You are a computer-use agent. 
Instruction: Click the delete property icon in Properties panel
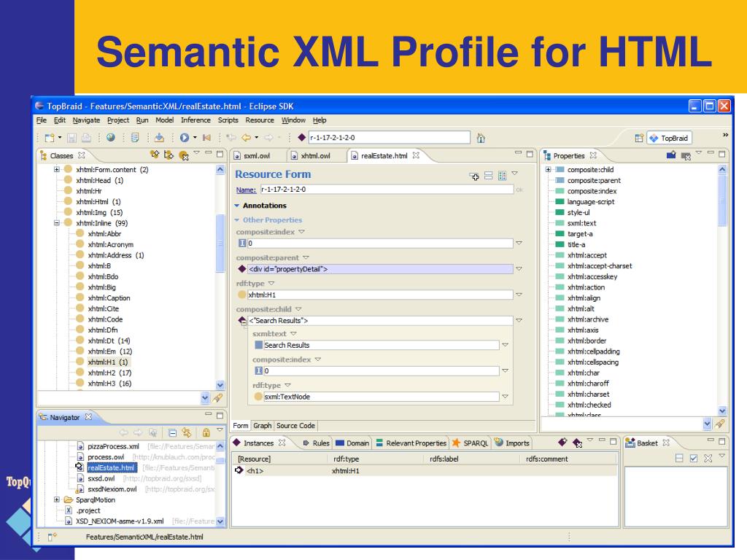686,156
